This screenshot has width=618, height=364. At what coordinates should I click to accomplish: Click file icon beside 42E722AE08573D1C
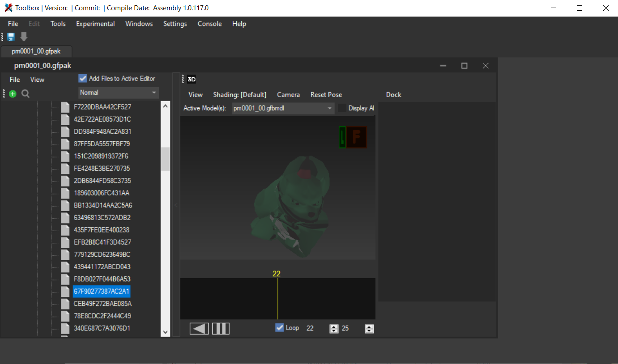65,119
